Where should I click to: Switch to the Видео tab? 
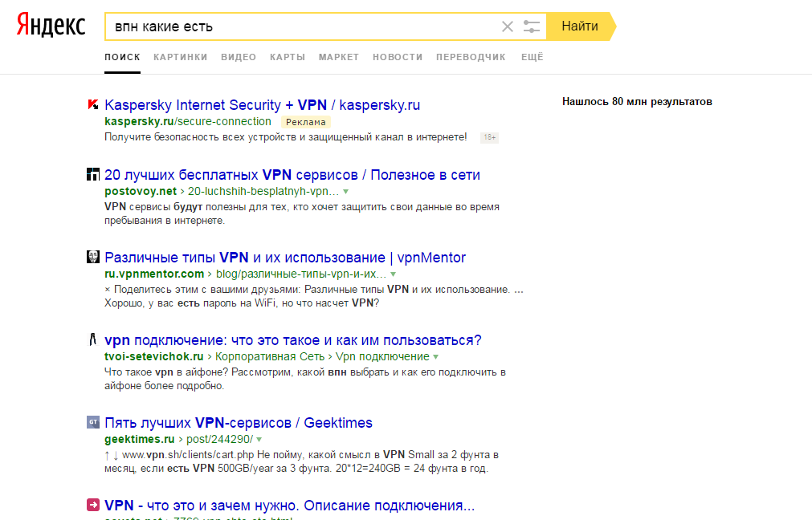[x=239, y=57]
